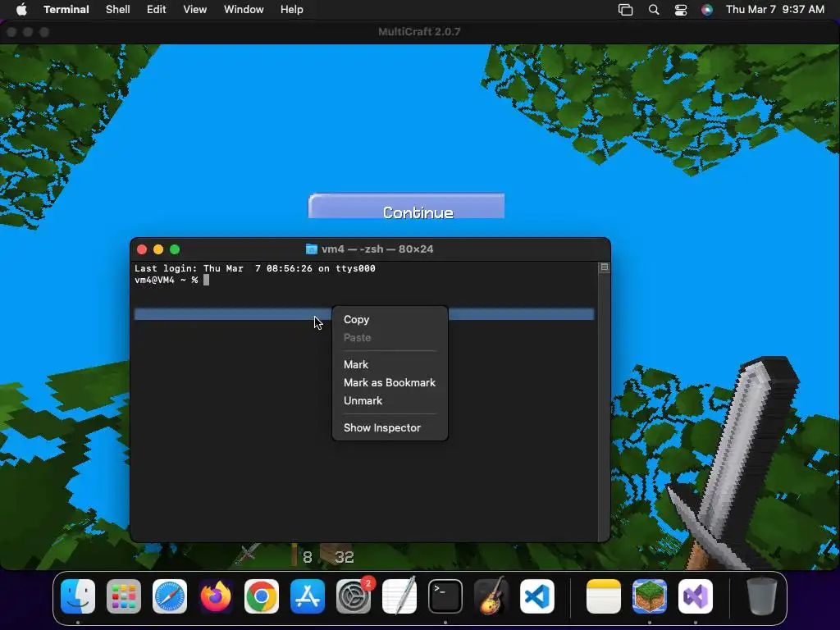Open the Terminal app menu
This screenshot has height=630, width=840.
click(x=66, y=10)
